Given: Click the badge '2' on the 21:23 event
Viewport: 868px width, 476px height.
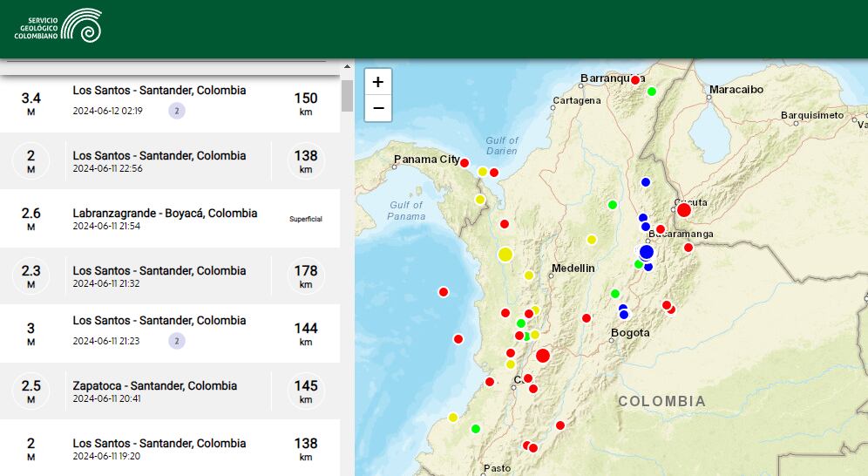Looking at the screenshot, I should [x=177, y=341].
